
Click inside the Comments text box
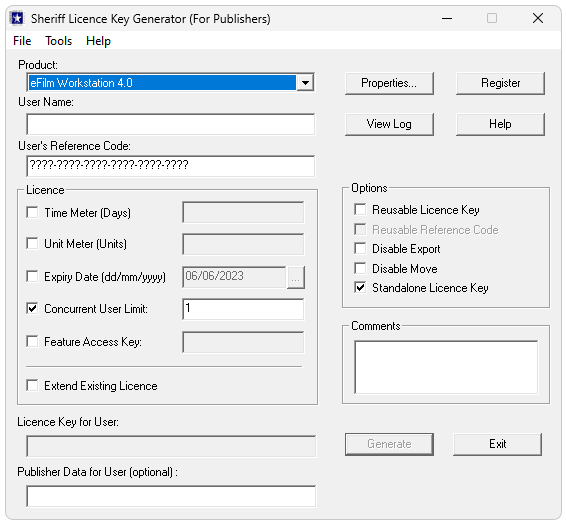(x=446, y=367)
